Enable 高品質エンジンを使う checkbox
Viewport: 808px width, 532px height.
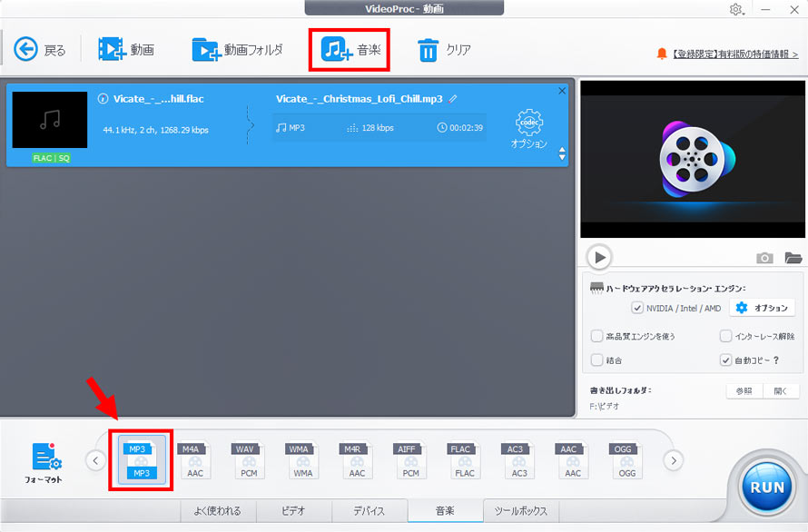click(x=596, y=336)
